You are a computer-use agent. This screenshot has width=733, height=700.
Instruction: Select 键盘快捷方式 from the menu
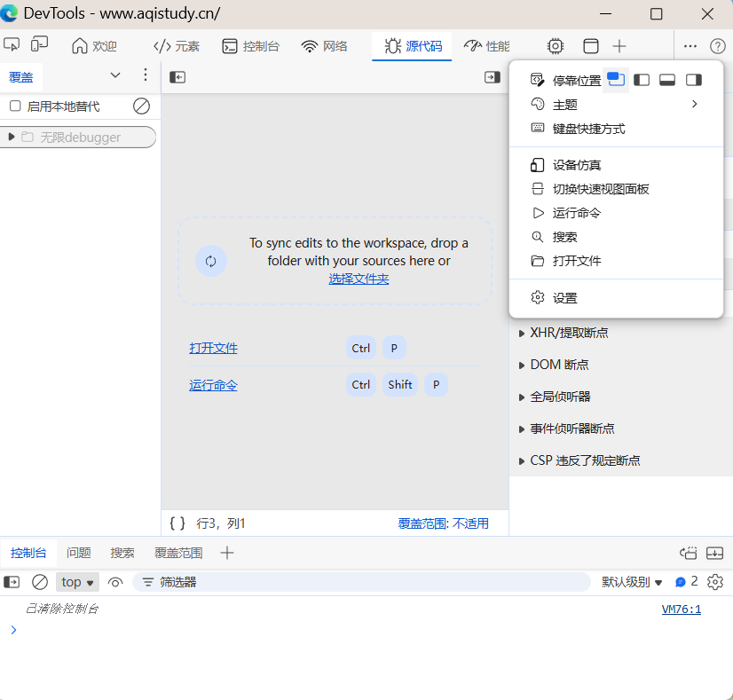tap(588, 129)
